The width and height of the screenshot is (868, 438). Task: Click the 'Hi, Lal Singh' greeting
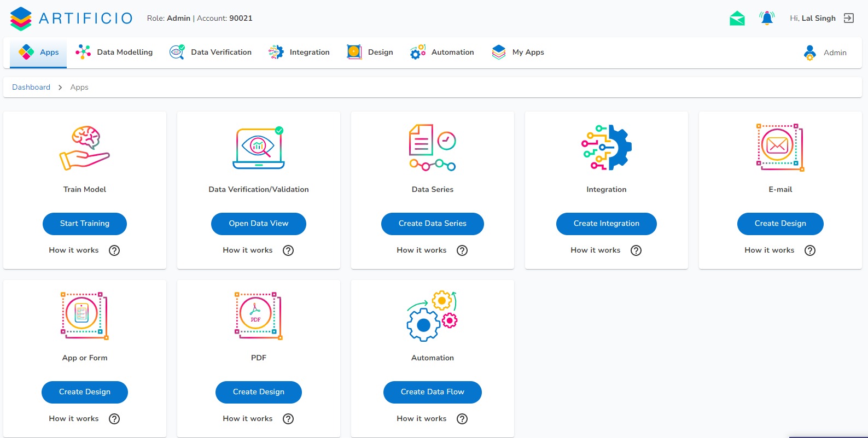pyautogui.click(x=813, y=18)
